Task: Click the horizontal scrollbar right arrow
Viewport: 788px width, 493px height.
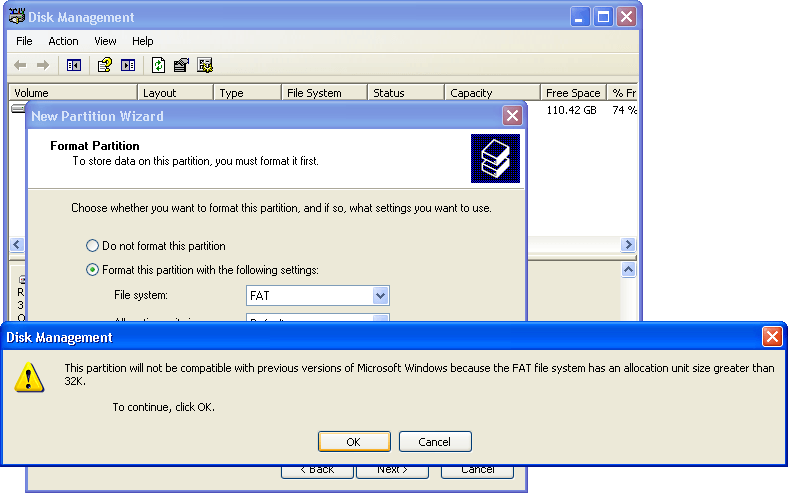Action: tap(628, 245)
